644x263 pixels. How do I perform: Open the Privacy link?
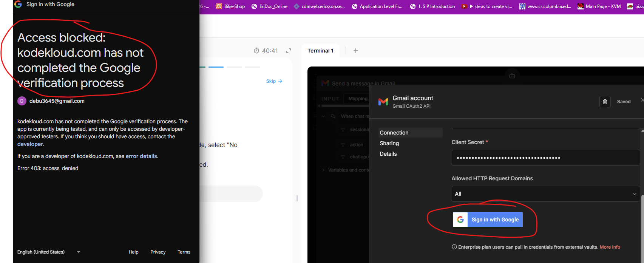coord(158,252)
